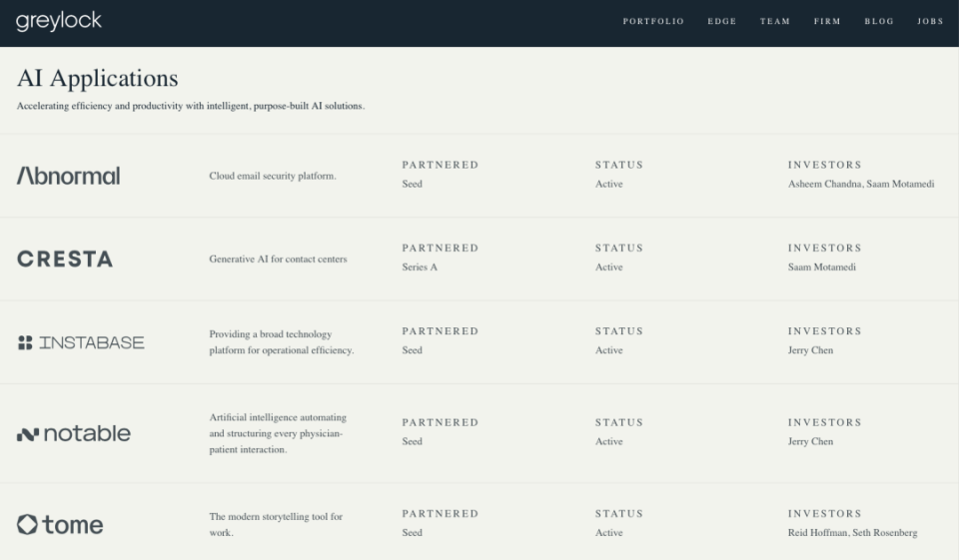Image resolution: width=959 pixels, height=560 pixels.
Task: Select the tome company logo
Action: (60, 524)
